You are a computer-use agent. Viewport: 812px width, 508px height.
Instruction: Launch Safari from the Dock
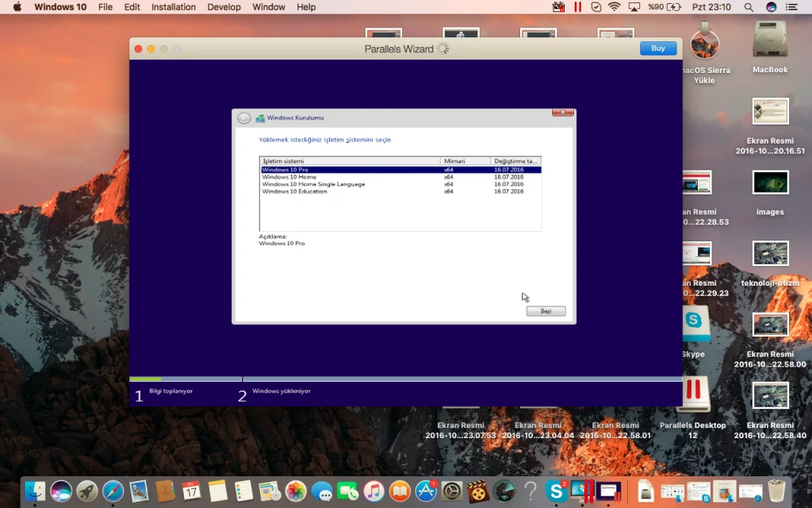click(x=113, y=491)
